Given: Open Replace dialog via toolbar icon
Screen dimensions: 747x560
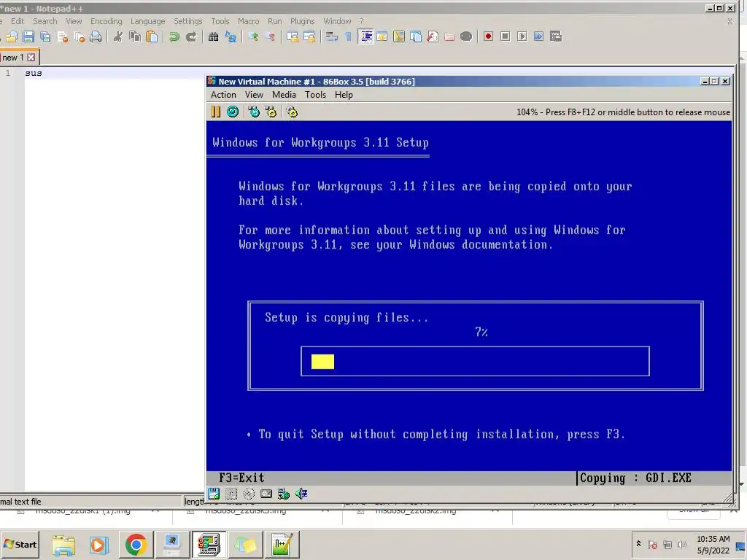Looking at the screenshot, I should [231, 36].
